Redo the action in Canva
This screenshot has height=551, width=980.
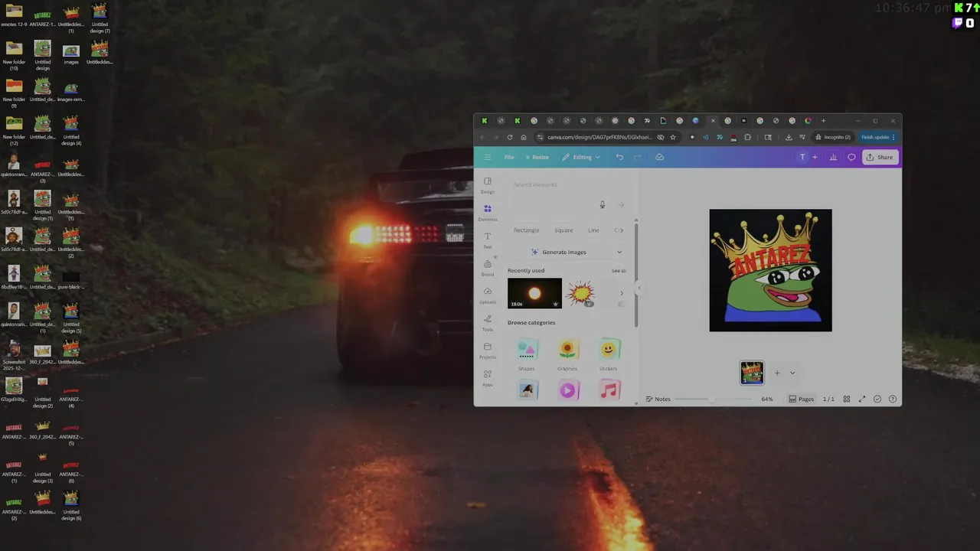[637, 157]
